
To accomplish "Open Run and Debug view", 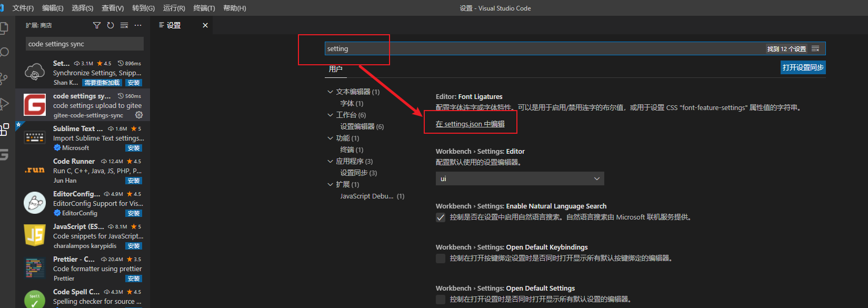I will (x=4, y=104).
